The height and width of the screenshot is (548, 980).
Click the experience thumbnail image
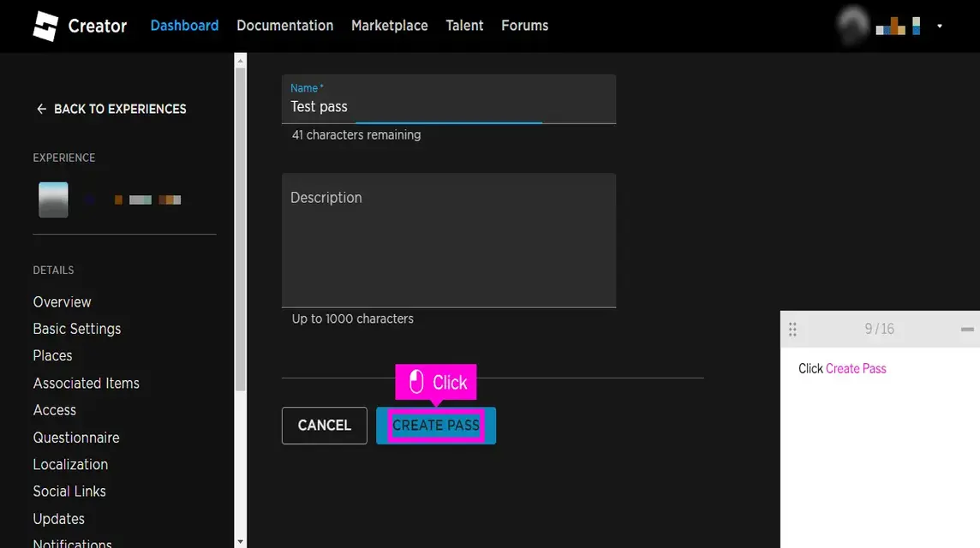pyautogui.click(x=53, y=199)
